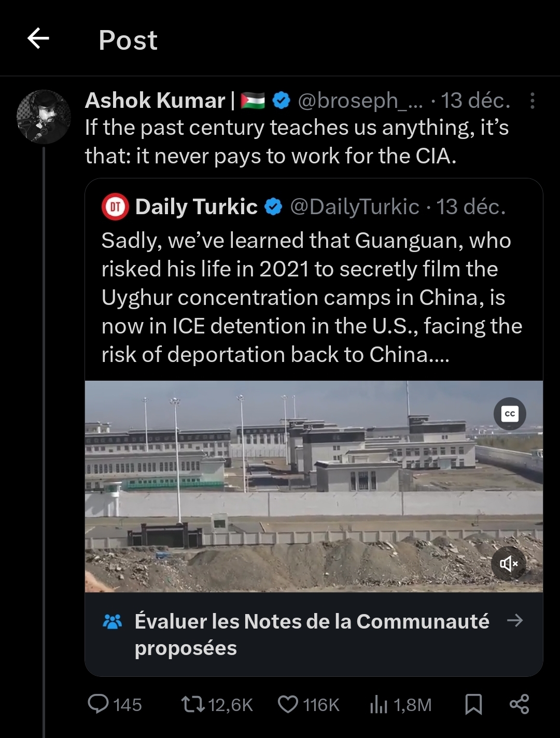
Task: Open the reply comment icon
Action: coord(98,704)
